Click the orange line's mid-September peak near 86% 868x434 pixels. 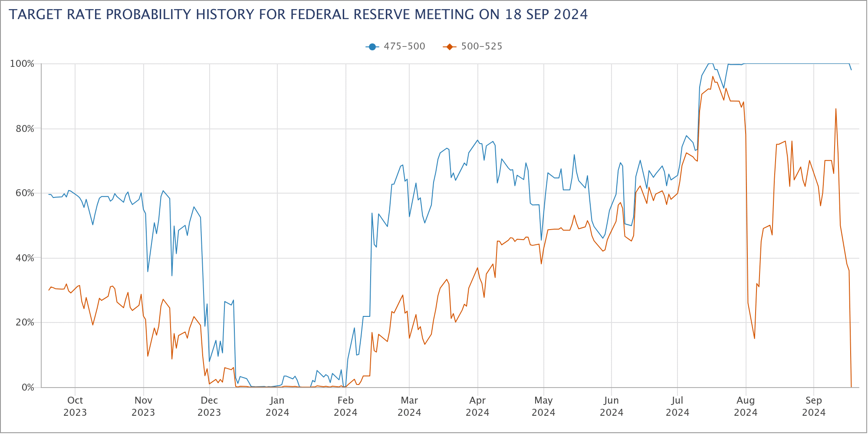tap(836, 109)
